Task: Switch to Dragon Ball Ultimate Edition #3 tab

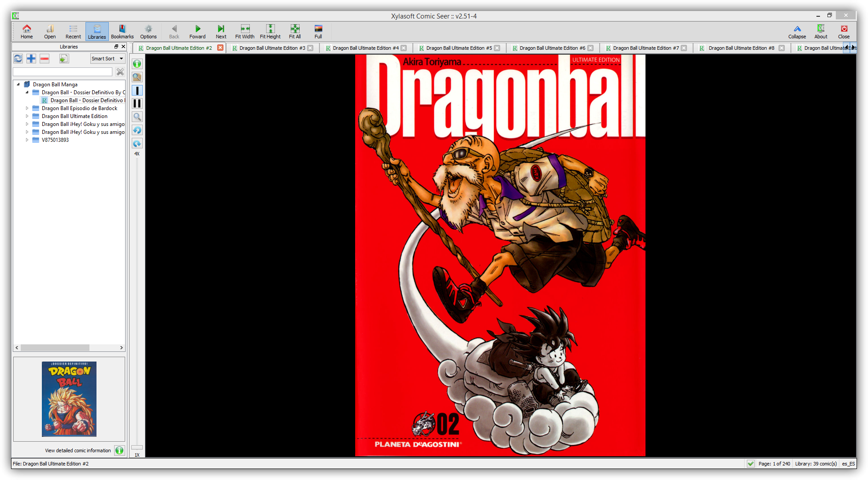Action: click(x=271, y=48)
